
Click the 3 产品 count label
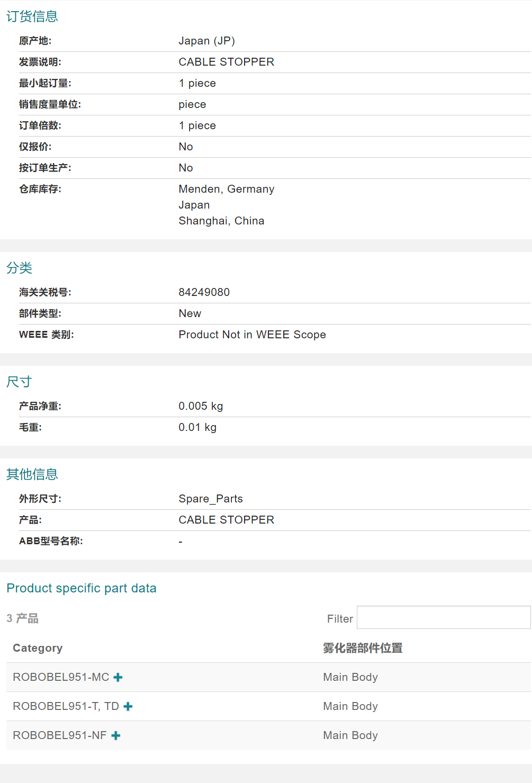23,618
